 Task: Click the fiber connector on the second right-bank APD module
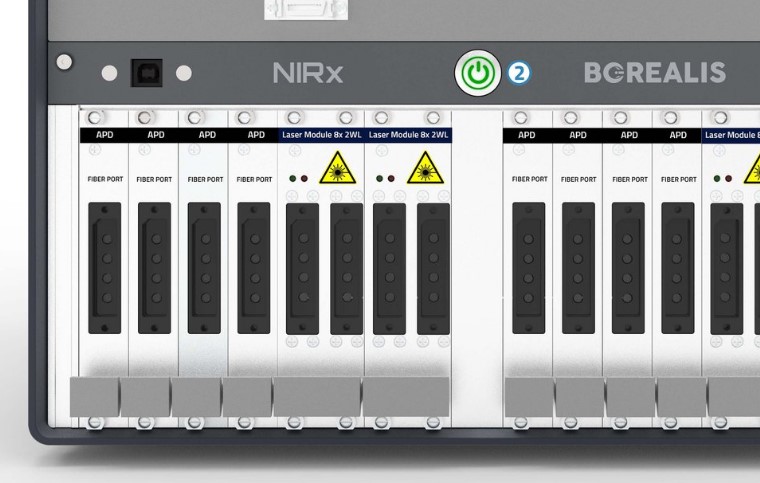[578, 268]
